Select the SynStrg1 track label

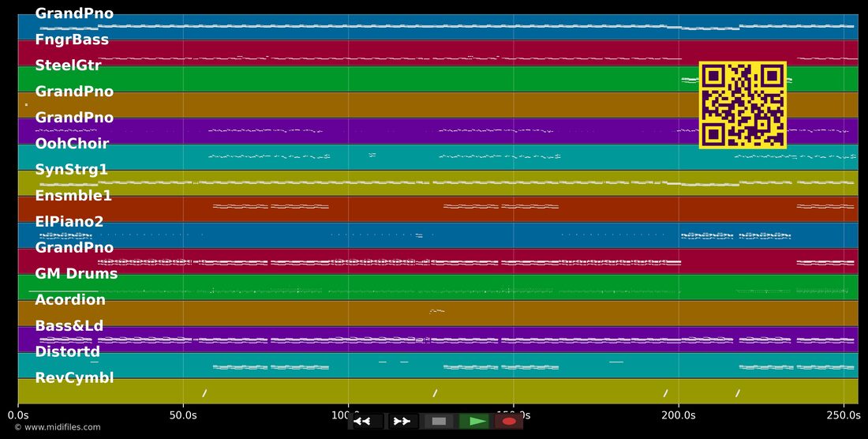(71, 170)
